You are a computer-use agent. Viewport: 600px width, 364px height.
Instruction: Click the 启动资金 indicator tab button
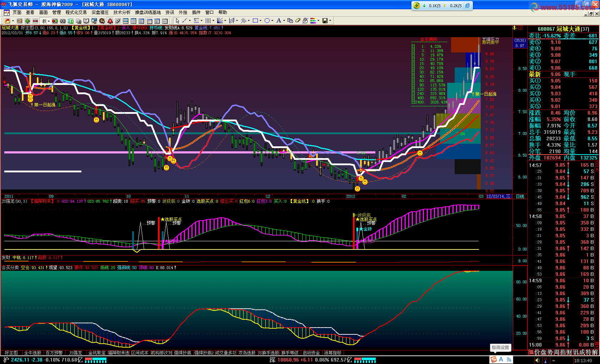click(x=311, y=353)
